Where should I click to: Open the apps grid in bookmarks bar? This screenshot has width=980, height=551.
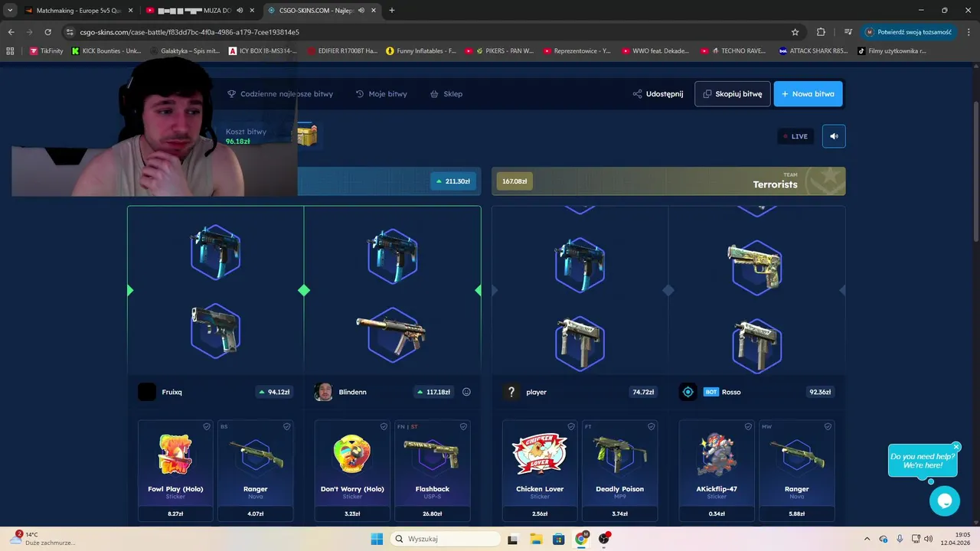click(10, 51)
